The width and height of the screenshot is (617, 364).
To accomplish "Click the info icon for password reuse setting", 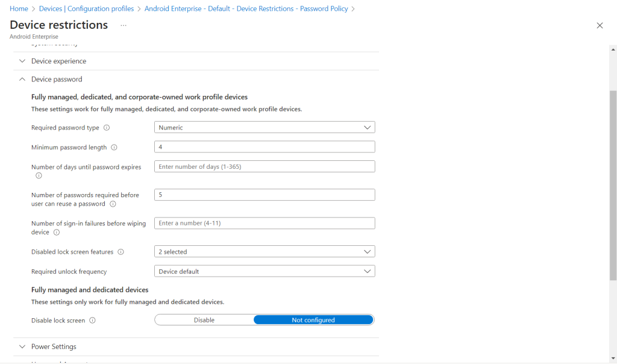I will pyautogui.click(x=113, y=204).
